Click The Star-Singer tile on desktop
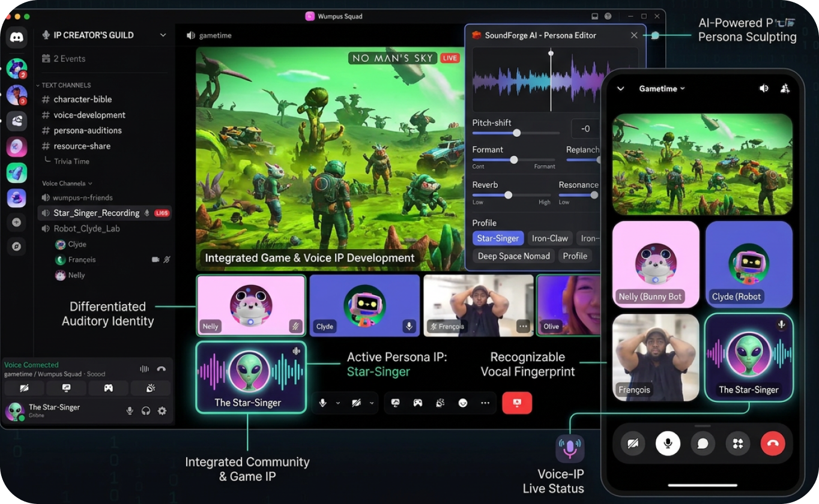Viewport: 819px width, 504px height. [251, 377]
